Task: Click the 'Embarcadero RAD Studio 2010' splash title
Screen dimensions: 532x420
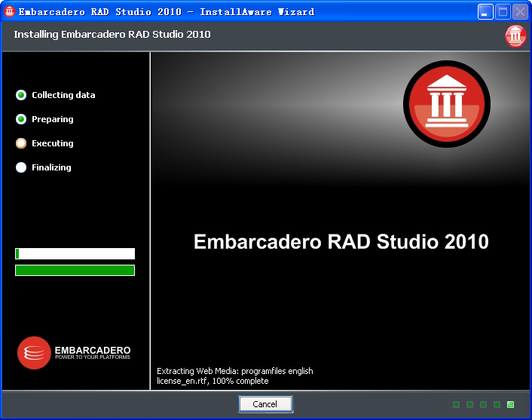Action: point(341,242)
